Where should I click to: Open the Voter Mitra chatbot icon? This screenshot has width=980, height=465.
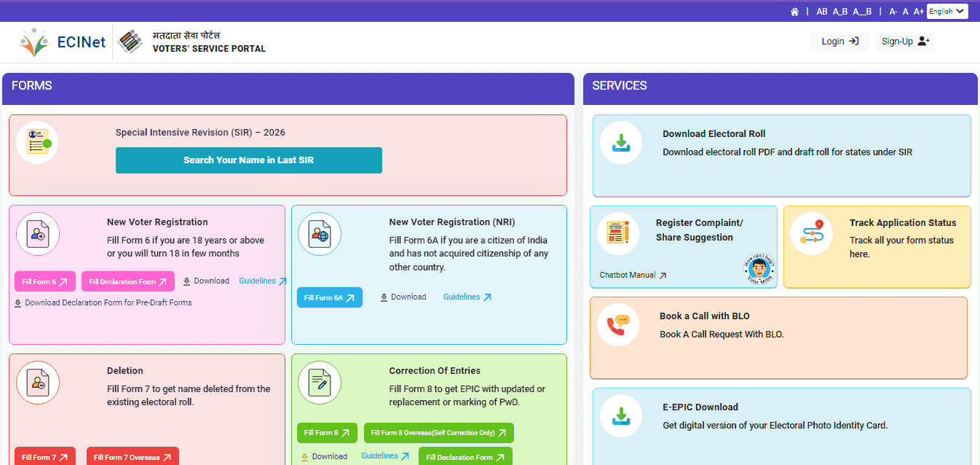click(759, 269)
